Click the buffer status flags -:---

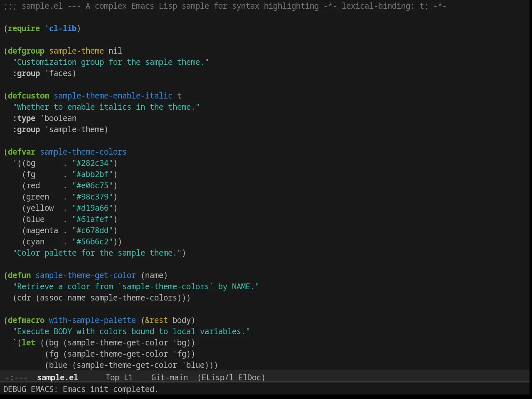click(17, 377)
